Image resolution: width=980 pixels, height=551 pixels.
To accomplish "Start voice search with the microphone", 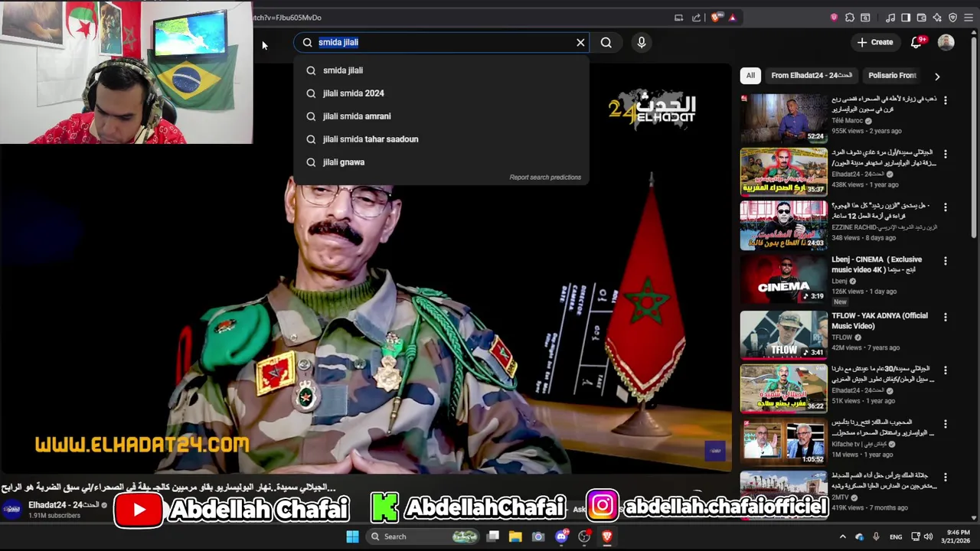I will 642,42.
